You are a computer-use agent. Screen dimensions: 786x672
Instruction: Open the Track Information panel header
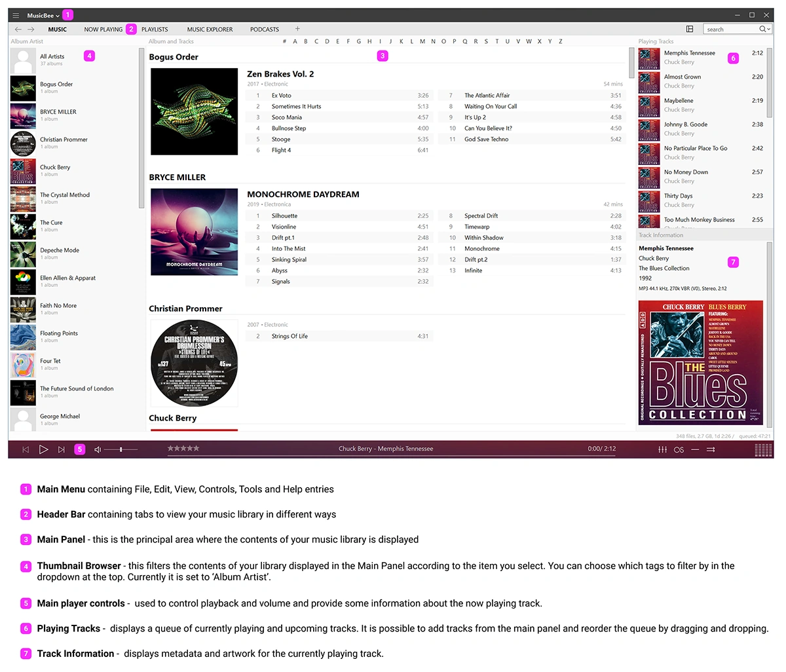pos(661,235)
